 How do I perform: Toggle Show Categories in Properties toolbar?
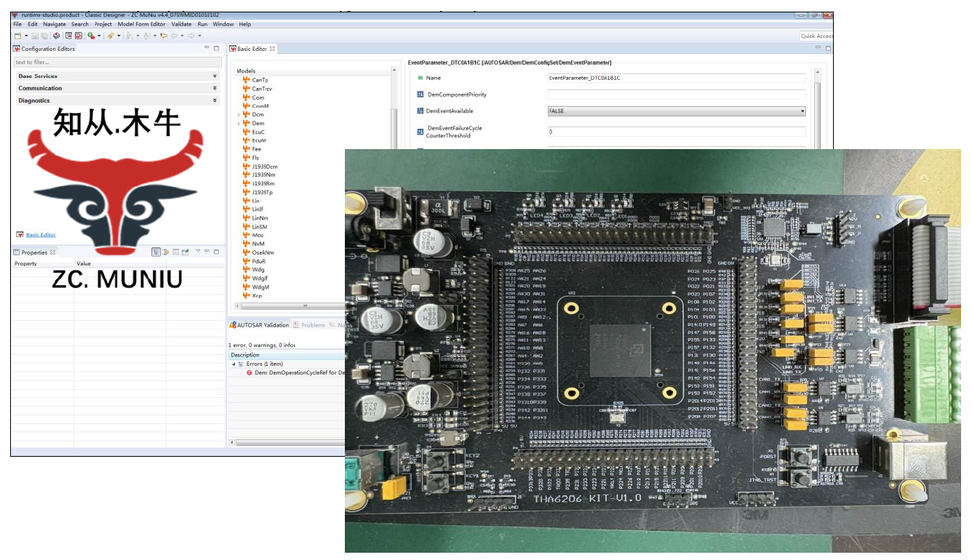(156, 252)
